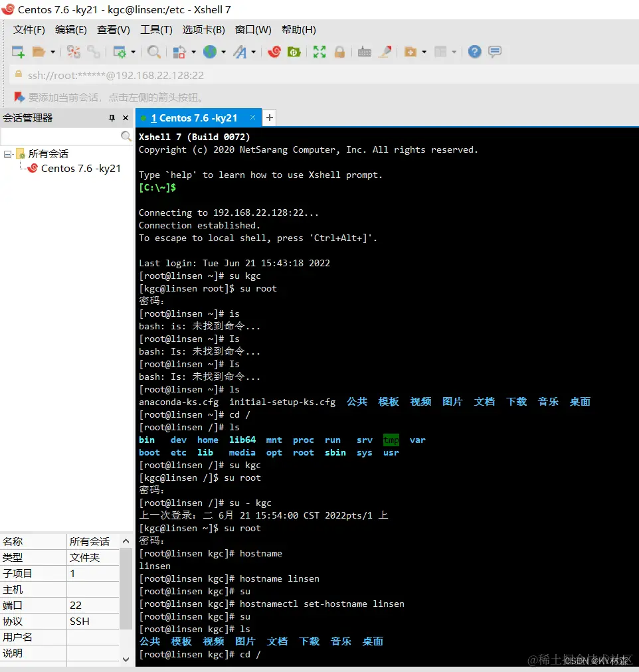The width and height of the screenshot is (639, 672).
Task: Expand the session properties dropdown arrow
Action: tap(134, 52)
